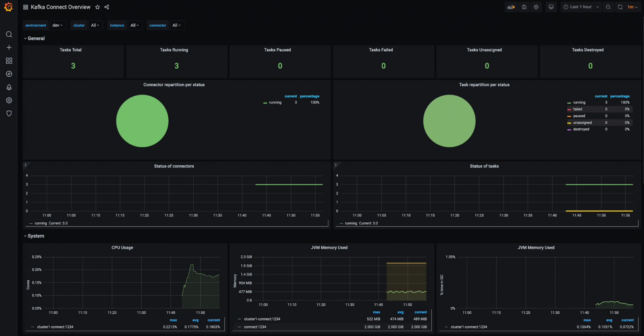Sort CPU Usage legend by avg column
This screenshot has height=336, width=644.
point(195,320)
